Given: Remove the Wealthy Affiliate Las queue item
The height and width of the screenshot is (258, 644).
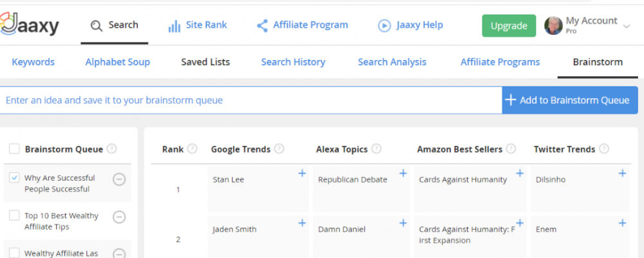Looking at the screenshot, I should pos(119,253).
